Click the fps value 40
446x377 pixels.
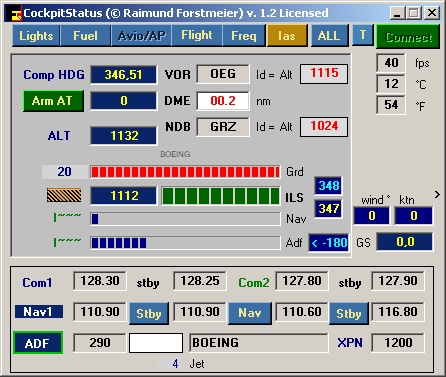(x=391, y=63)
